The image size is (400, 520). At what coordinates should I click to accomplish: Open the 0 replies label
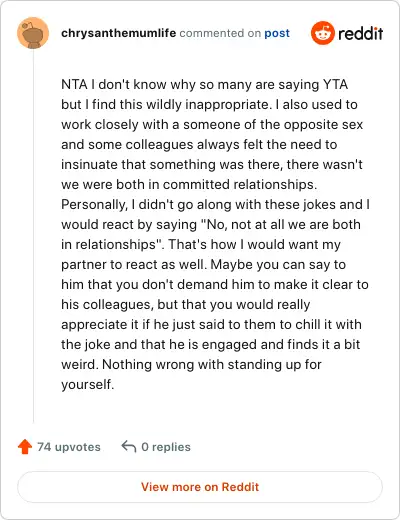point(166,447)
